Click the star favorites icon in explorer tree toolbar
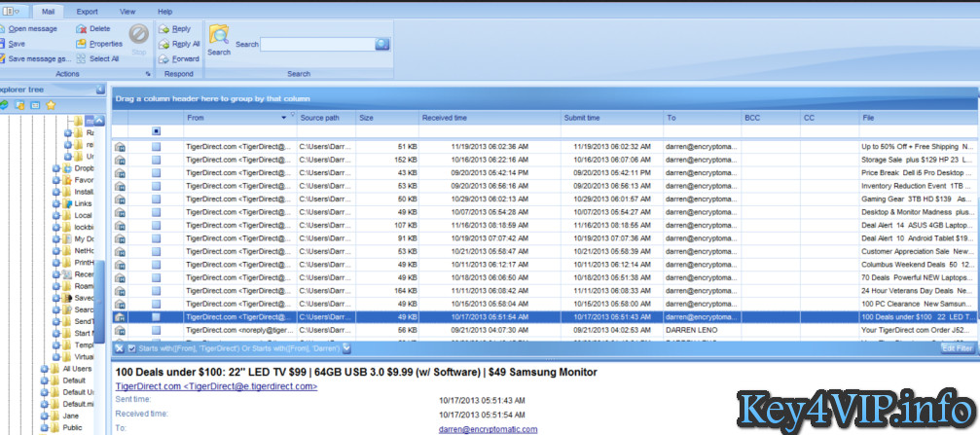This screenshot has height=435, width=980. point(52,105)
